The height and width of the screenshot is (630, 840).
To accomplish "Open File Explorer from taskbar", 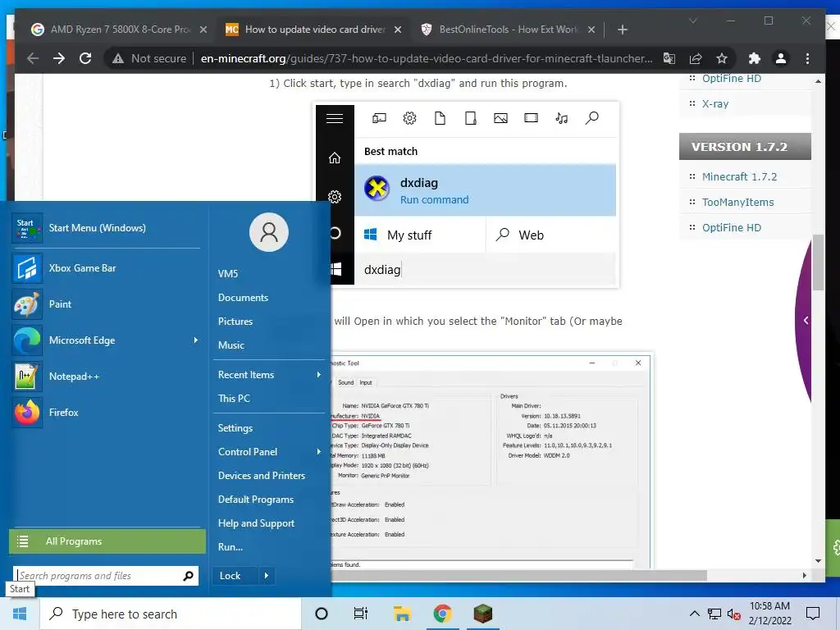I will click(x=402, y=614).
